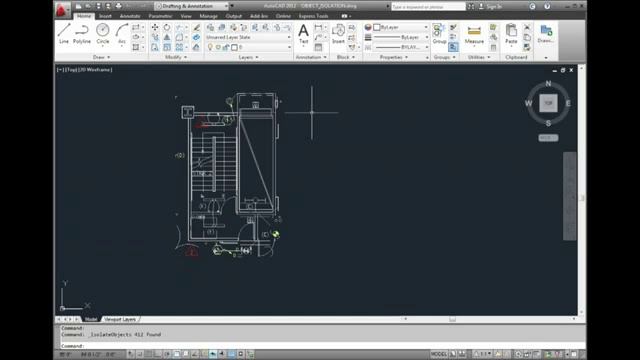Toggle Dynamic Input in status bar
Screen dimensions: 640x360
coord(213,354)
